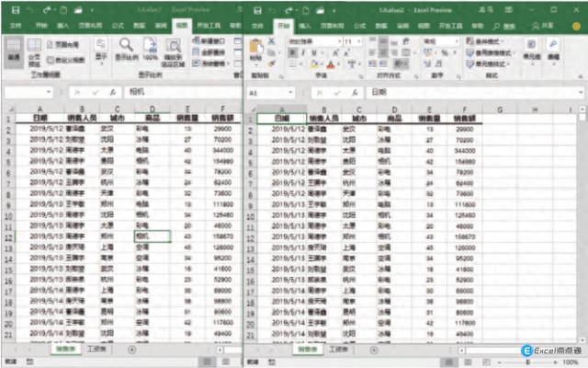Open View (视图) tab in right window
Screen dimensions: 588x368
coord(424,26)
